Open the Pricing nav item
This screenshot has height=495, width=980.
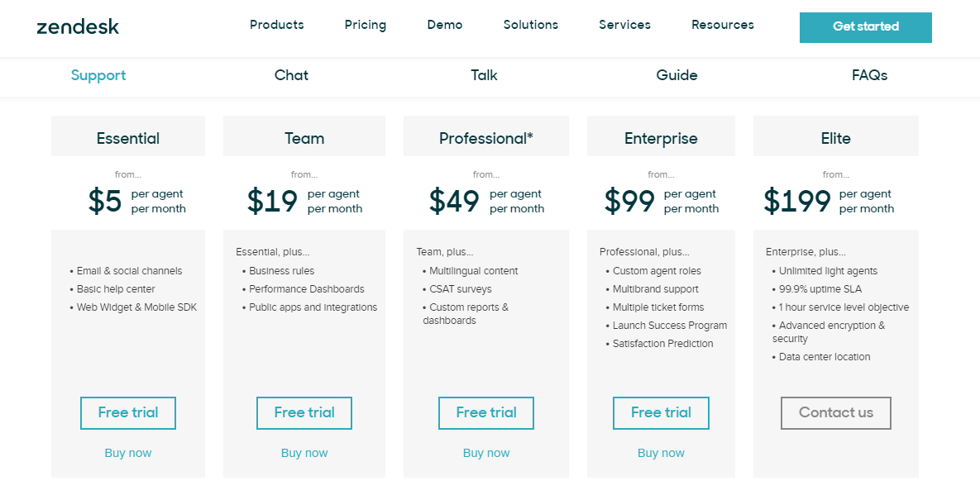366,26
